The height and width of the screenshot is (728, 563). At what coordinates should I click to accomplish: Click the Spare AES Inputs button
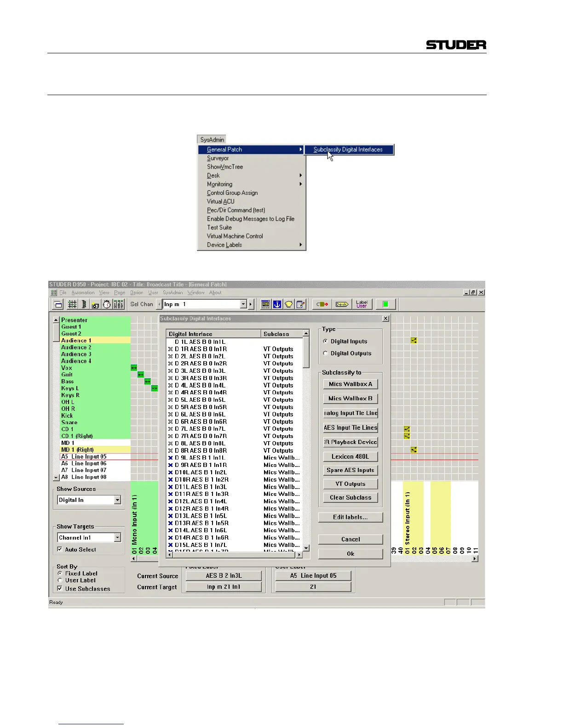coord(350,471)
